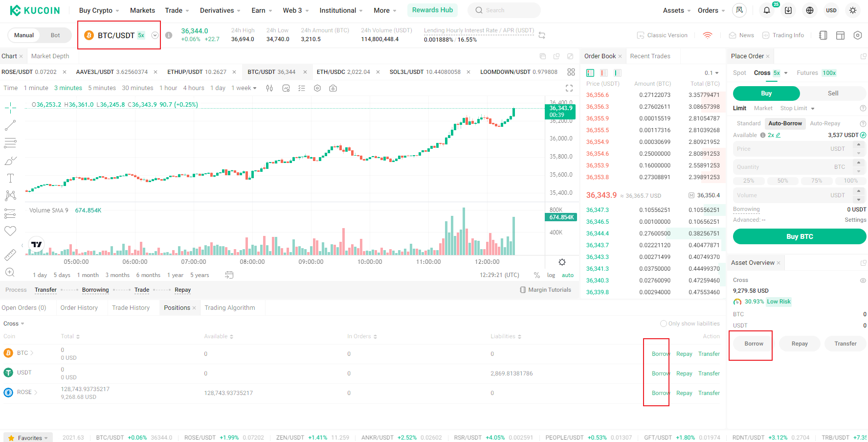Select the pattern drawing tool
This screenshot has height=442, width=868.
click(10, 196)
